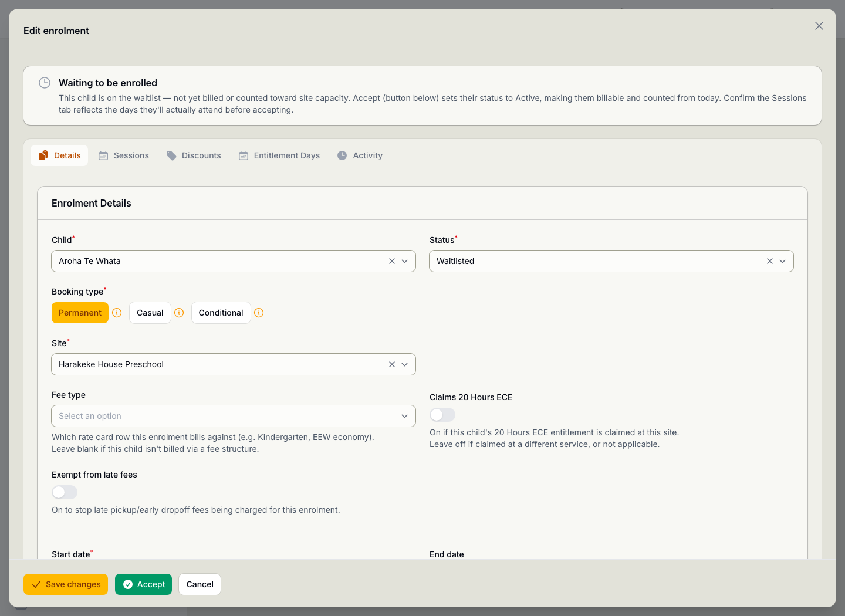The width and height of the screenshot is (845, 616).
Task: Open the Child select box Aroha Te Whata
Action: 234,261
